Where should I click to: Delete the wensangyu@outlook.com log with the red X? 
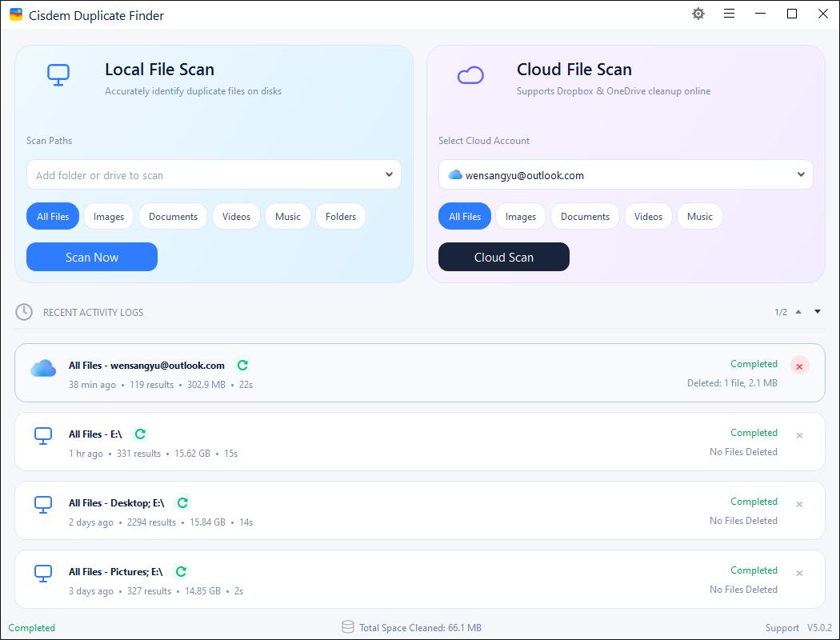[799, 366]
